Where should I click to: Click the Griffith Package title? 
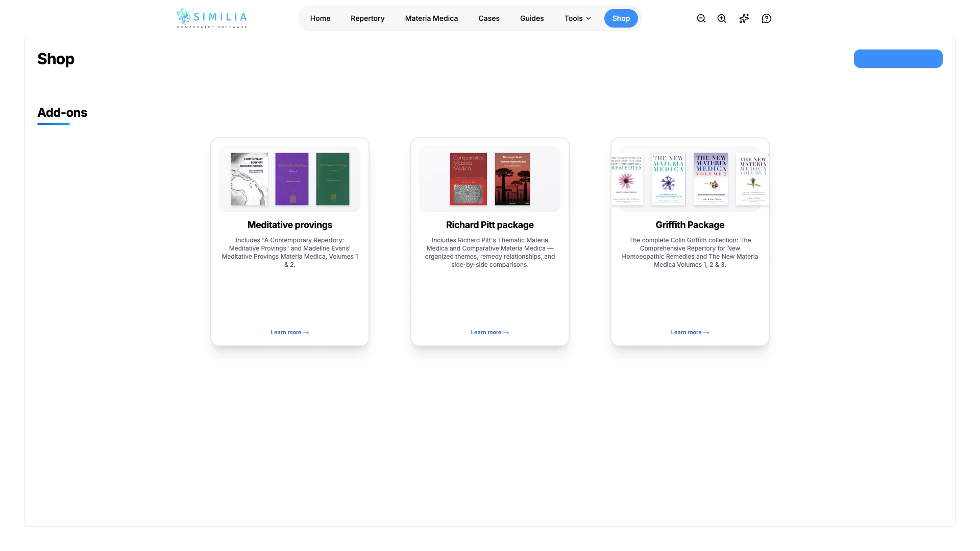tap(690, 225)
